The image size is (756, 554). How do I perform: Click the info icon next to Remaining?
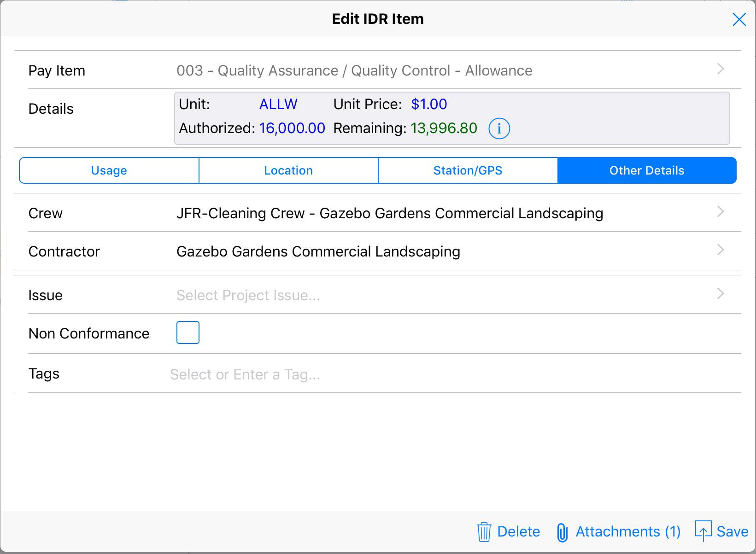click(x=499, y=128)
